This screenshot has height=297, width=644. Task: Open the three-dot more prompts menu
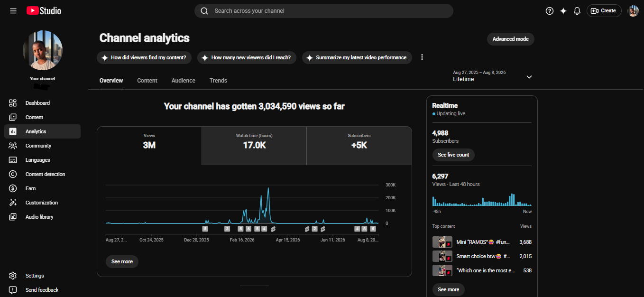(422, 57)
